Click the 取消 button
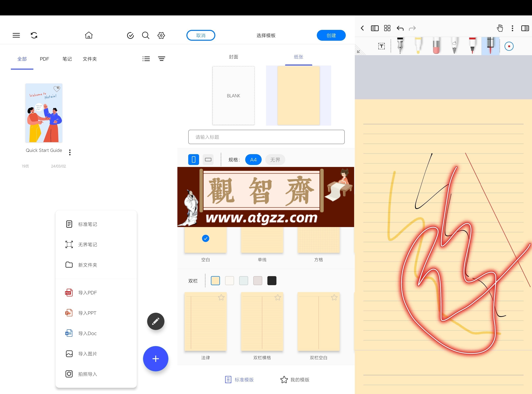This screenshot has height=394, width=532. coord(201,35)
